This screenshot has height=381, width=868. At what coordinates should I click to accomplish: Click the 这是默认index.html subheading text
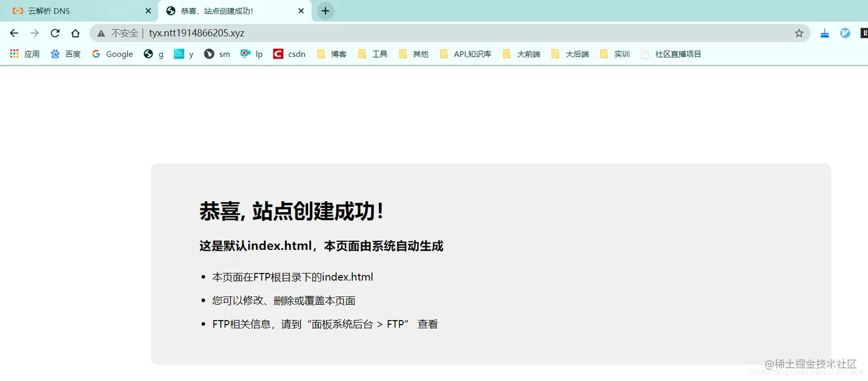pyautogui.click(x=321, y=246)
